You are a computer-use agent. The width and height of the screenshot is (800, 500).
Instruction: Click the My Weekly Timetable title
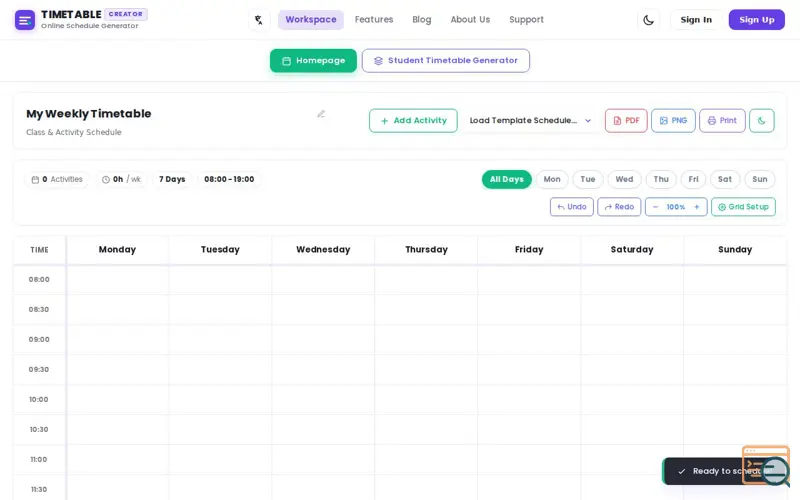click(x=89, y=114)
